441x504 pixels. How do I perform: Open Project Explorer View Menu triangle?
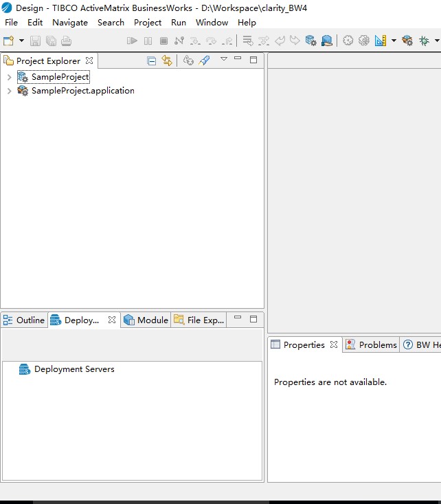(224, 59)
